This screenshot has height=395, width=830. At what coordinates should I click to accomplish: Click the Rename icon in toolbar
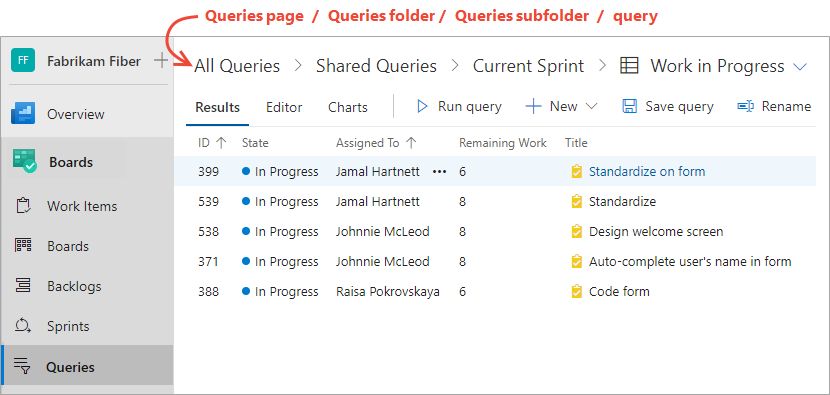(x=746, y=106)
